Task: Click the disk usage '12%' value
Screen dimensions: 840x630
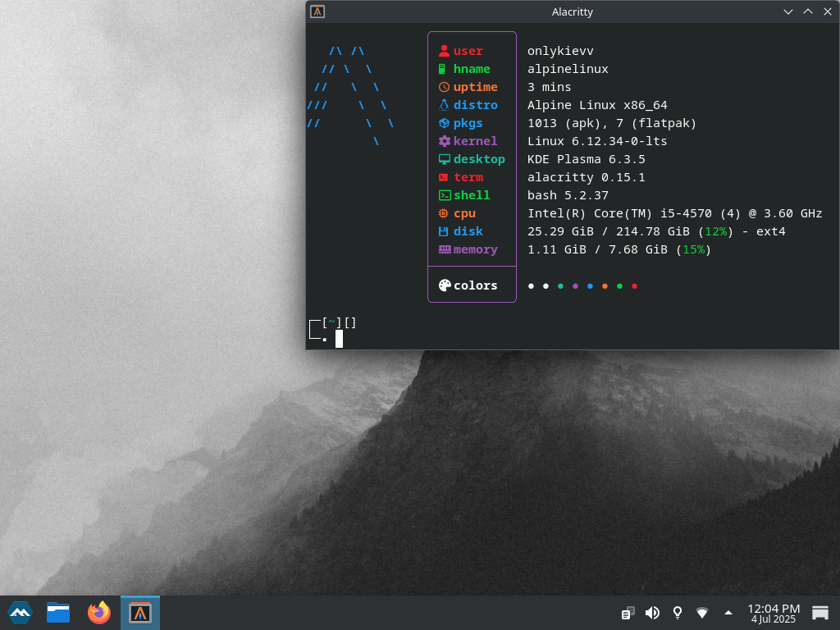Action: [715, 231]
